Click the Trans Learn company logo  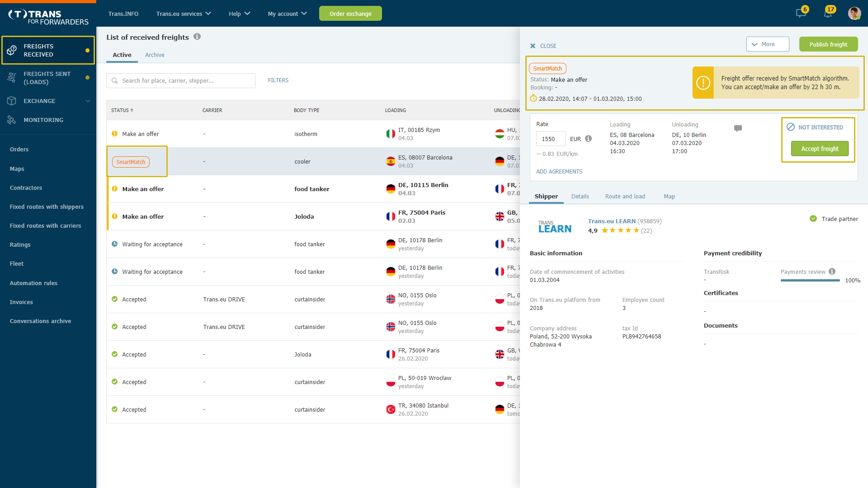[555, 226]
